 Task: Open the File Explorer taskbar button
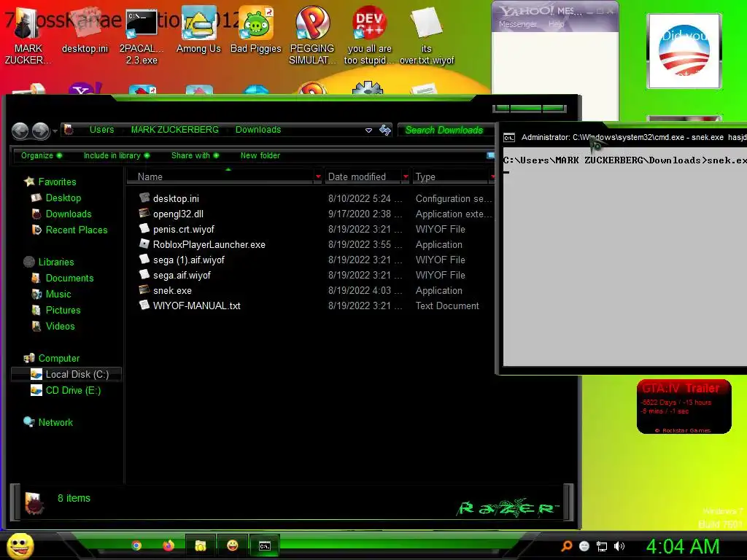click(x=200, y=545)
